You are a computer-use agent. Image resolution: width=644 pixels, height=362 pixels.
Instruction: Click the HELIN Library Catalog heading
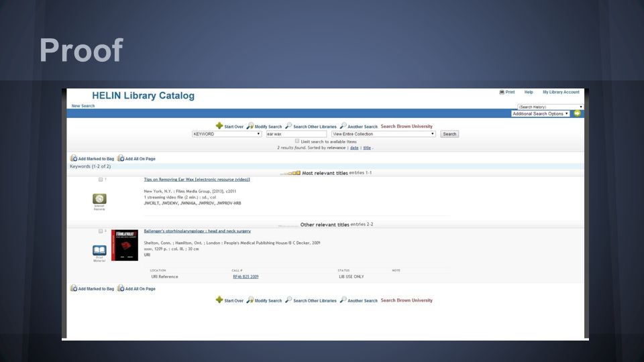[143, 96]
